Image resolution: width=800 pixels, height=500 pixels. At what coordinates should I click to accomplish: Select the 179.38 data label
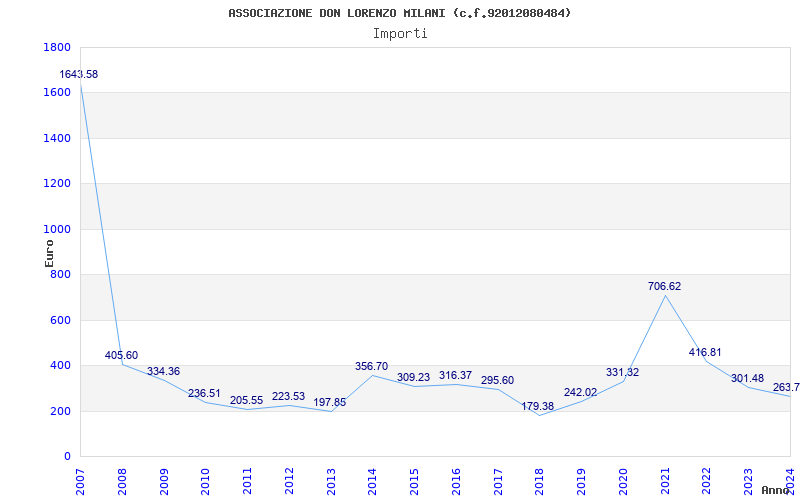538,407
